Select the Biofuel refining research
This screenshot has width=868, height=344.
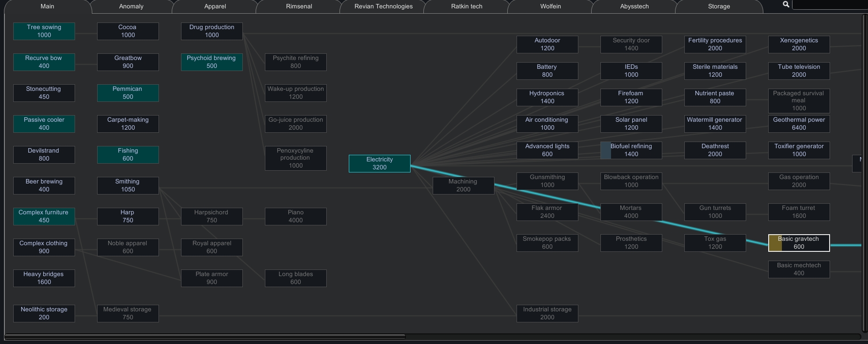631,150
